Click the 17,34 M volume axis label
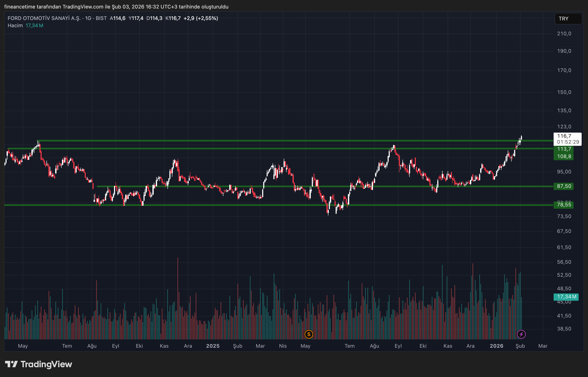This screenshot has height=377, width=588. 566,297
